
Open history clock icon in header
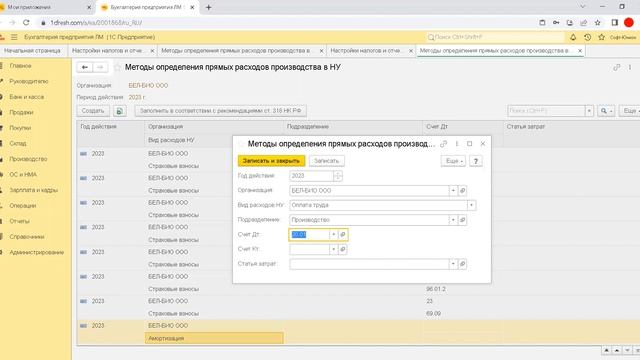coord(587,37)
